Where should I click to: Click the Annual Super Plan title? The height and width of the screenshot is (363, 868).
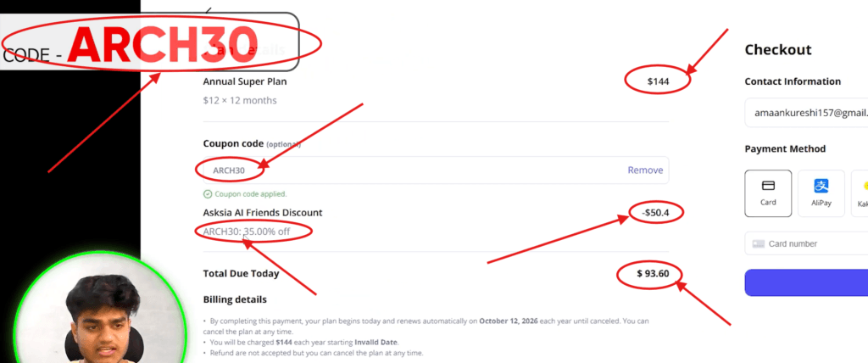[x=245, y=81]
